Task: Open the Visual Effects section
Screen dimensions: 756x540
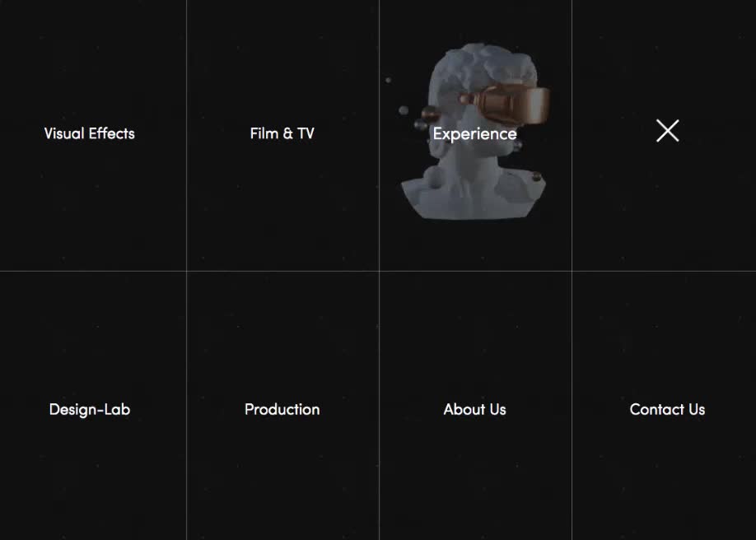Action: (90, 133)
